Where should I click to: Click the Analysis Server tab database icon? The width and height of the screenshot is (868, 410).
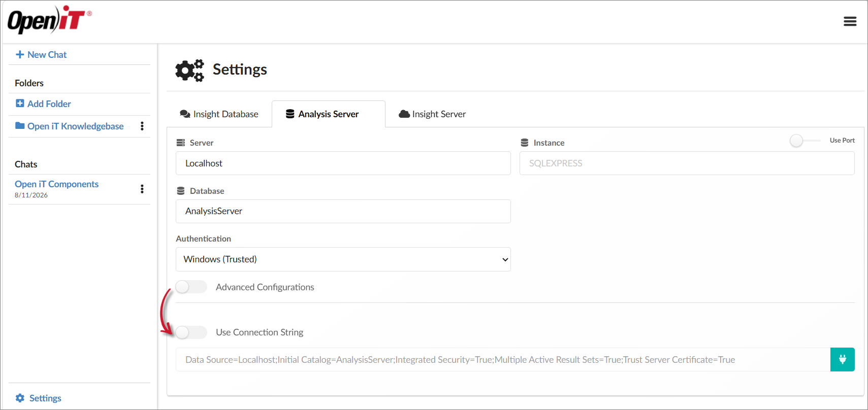[290, 114]
